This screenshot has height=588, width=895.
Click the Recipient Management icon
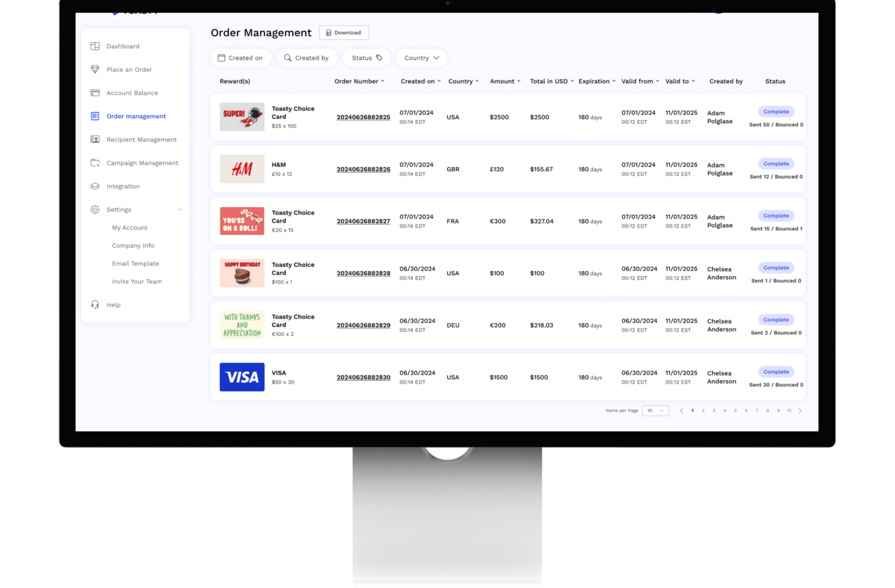(x=94, y=139)
